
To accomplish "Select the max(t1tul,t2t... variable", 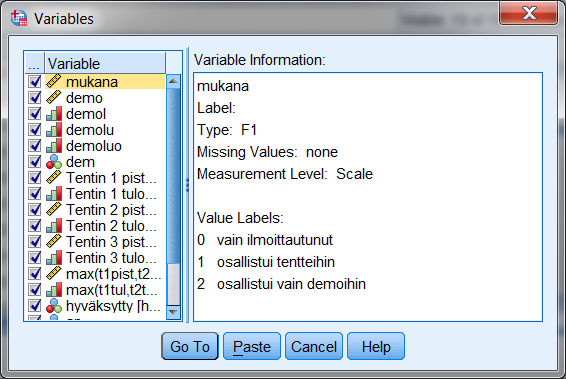I will 112,290.
